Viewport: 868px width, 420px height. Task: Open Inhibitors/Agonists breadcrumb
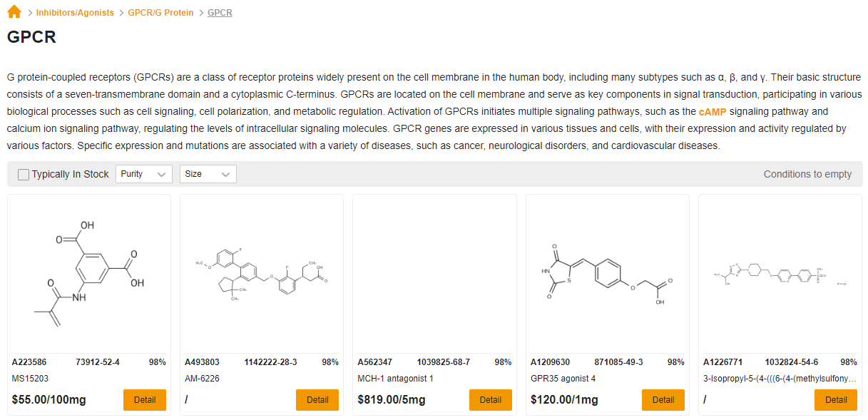(75, 13)
